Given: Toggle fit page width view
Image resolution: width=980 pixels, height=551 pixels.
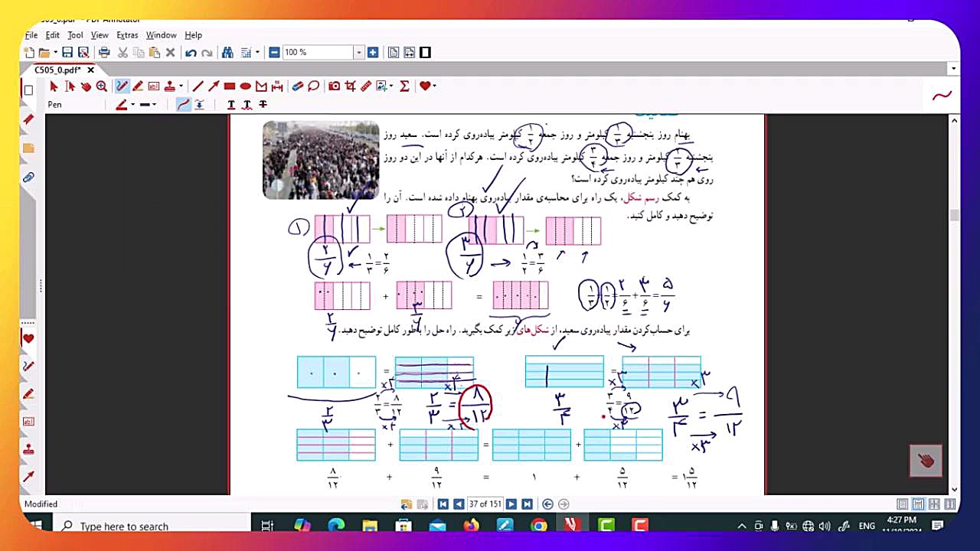Looking at the screenshot, I should coord(410,53).
